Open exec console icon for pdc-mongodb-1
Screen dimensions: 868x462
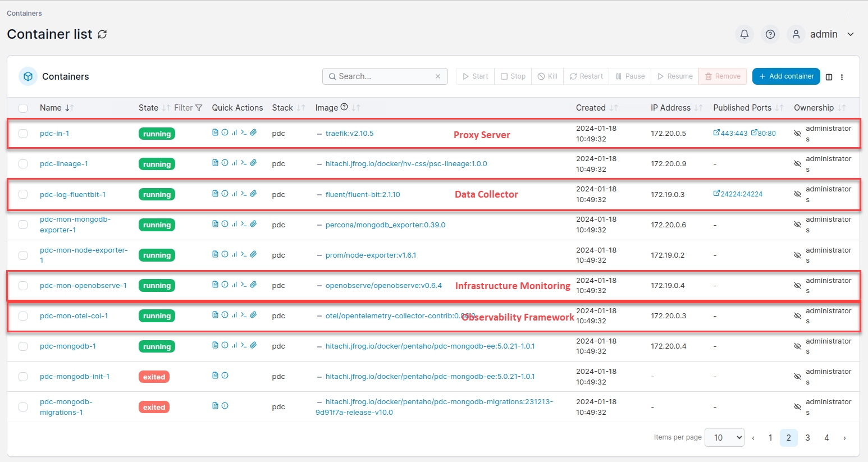pyautogui.click(x=244, y=345)
